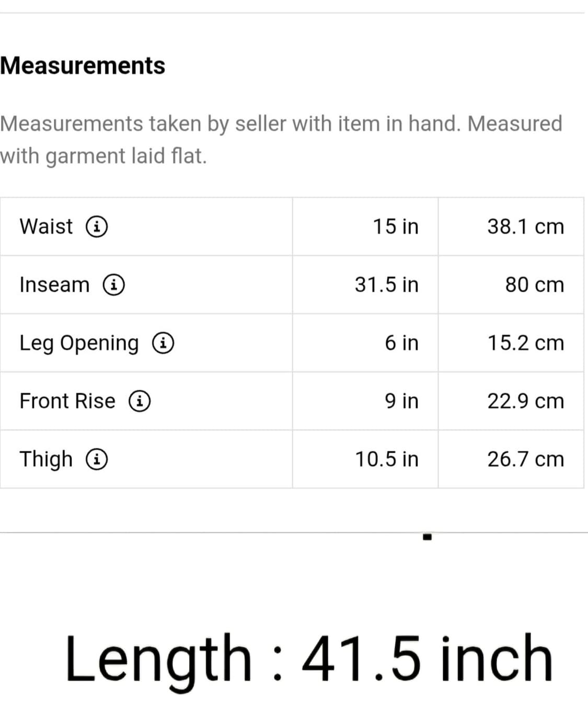Select the Waist label
The image size is (588, 701).
point(46,226)
